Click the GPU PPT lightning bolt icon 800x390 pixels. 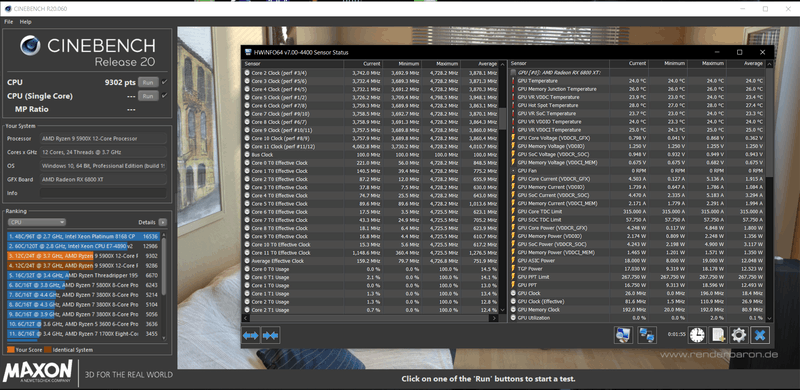pos(513,285)
